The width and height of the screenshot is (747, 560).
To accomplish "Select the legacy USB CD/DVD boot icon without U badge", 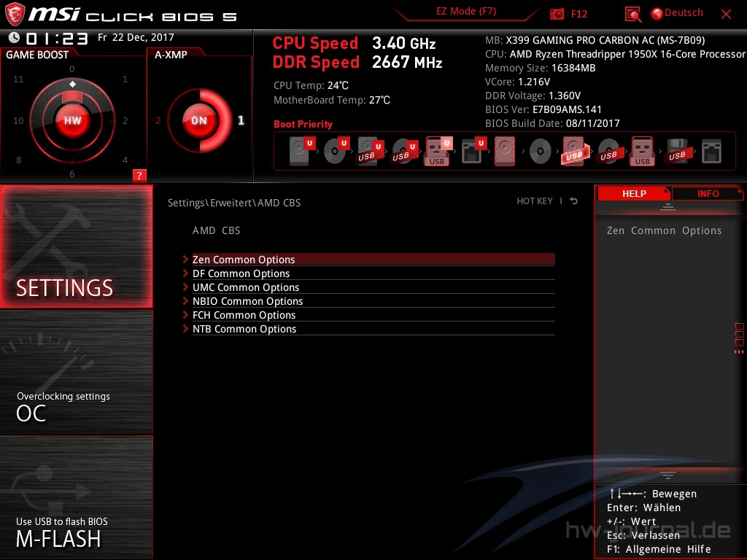I will (608, 152).
